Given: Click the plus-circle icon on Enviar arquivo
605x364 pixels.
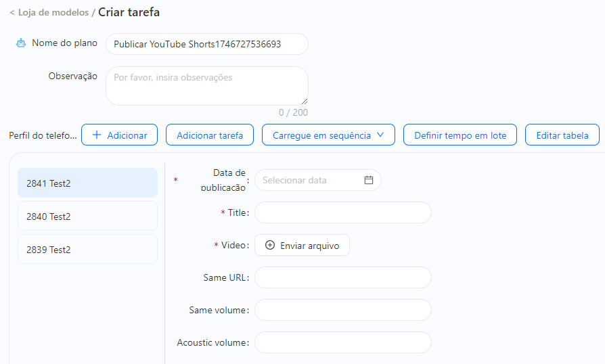Looking at the screenshot, I should 270,245.
